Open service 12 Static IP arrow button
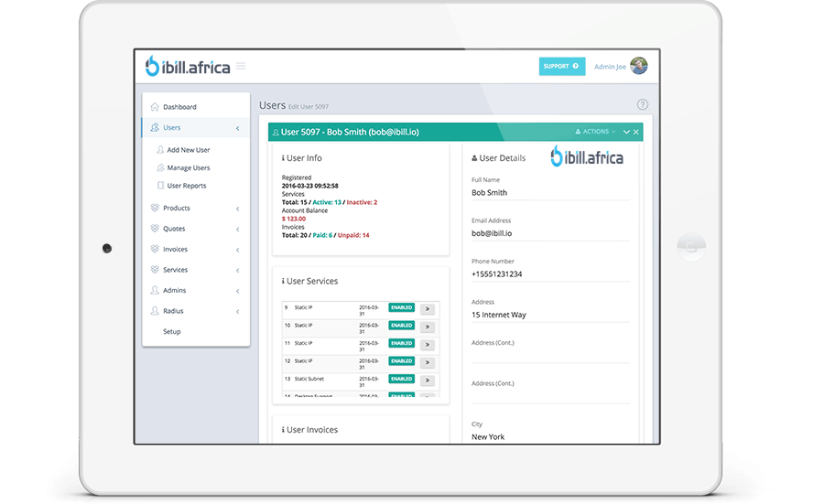The width and height of the screenshot is (835, 504). [x=427, y=362]
